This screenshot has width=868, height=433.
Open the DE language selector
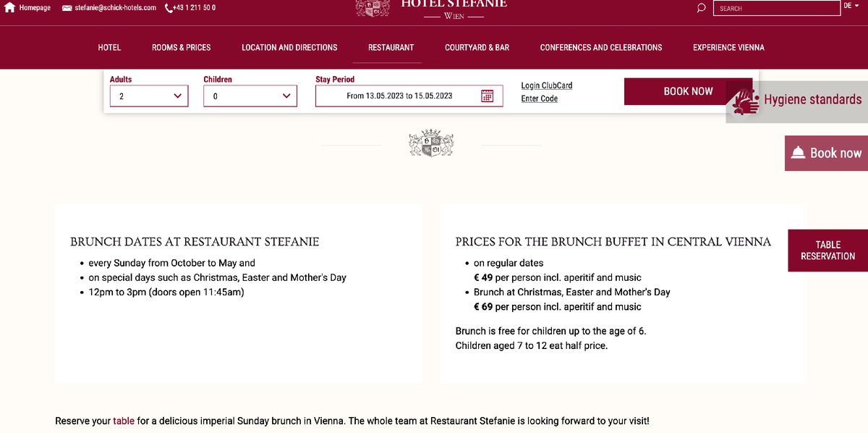(851, 6)
